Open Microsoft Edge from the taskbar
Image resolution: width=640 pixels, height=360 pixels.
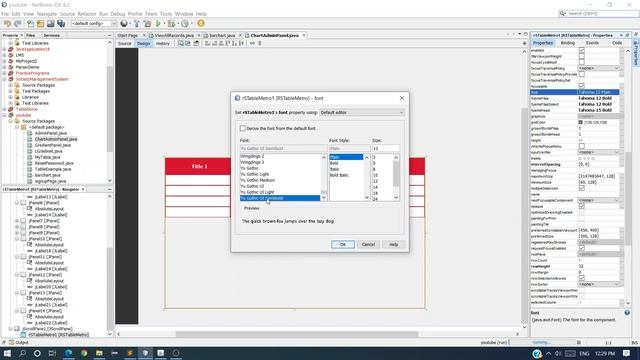tap(69, 353)
